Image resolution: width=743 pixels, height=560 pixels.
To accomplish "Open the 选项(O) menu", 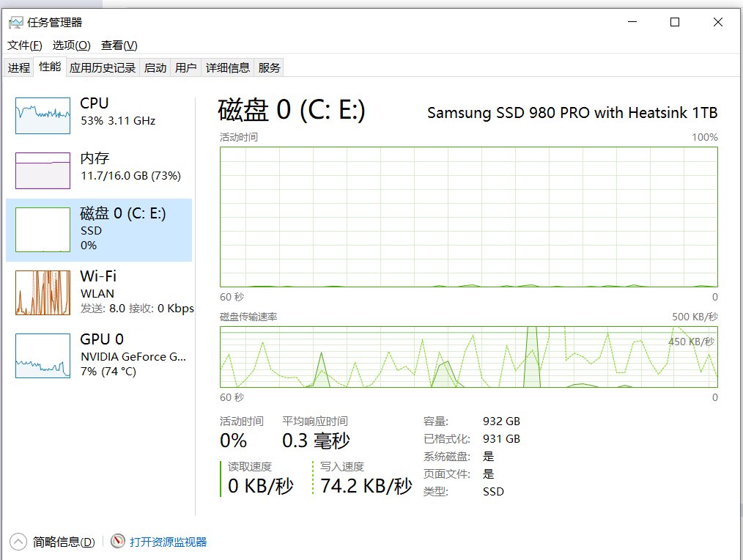I will (x=72, y=45).
